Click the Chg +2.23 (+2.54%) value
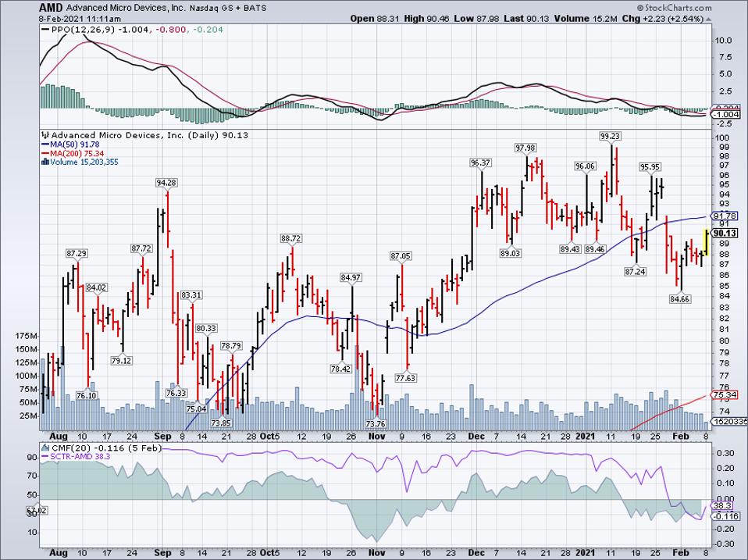Screen dimensions: 748x560 (x=664, y=19)
